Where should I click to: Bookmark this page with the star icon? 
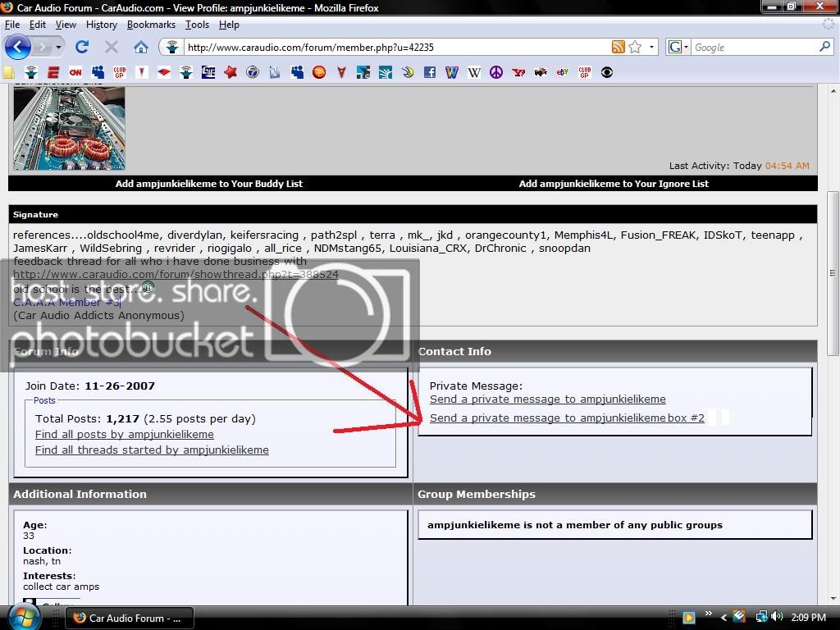point(635,47)
